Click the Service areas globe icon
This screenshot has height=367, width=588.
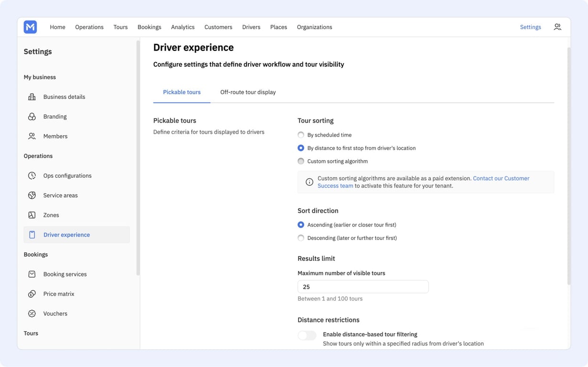click(32, 195)
